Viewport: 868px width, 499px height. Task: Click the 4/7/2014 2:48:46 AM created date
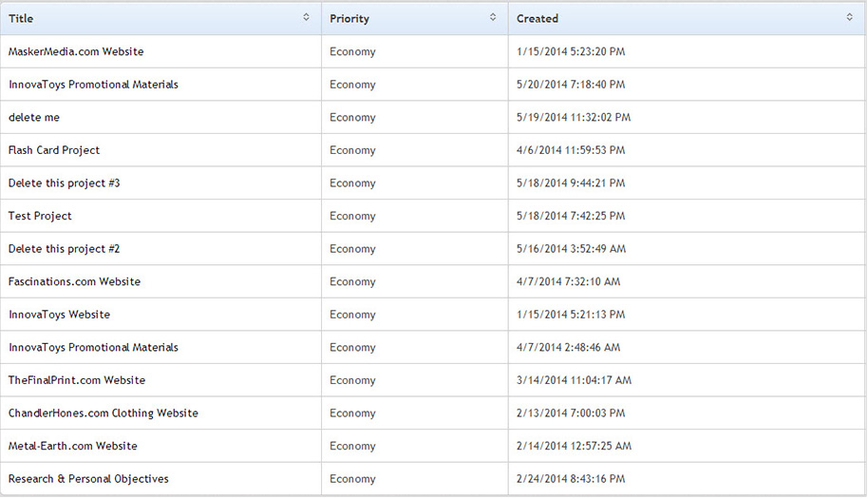pyautogui.click(x=569, y=348)
